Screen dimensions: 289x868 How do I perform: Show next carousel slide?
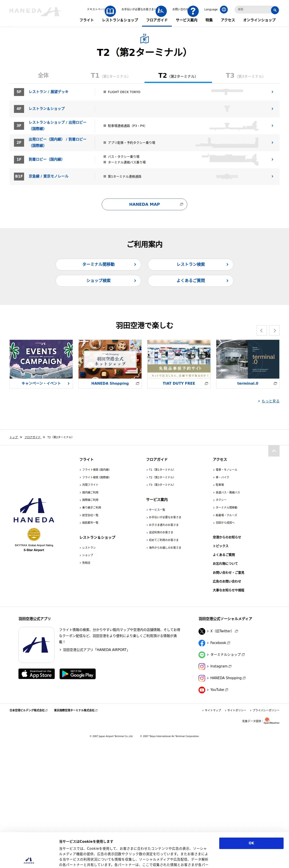(x=274, y=331)
